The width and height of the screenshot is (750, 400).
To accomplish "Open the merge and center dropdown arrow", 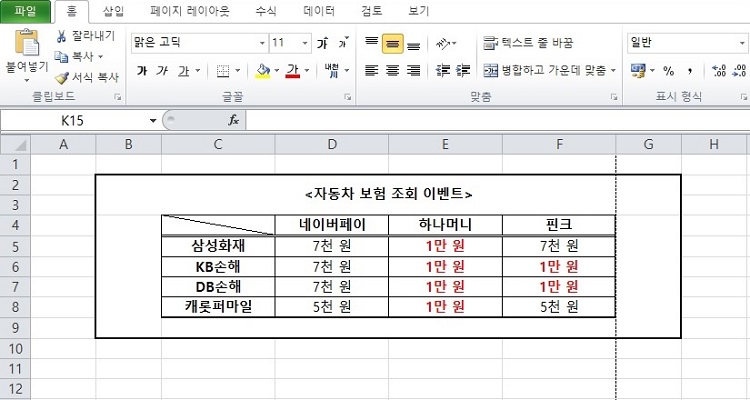I will click(613, 71).
